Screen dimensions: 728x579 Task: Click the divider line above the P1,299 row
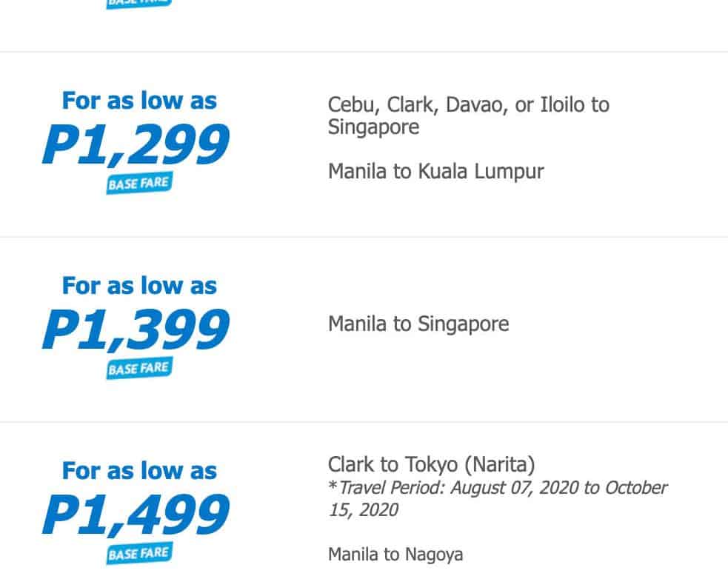pos(364,52)
